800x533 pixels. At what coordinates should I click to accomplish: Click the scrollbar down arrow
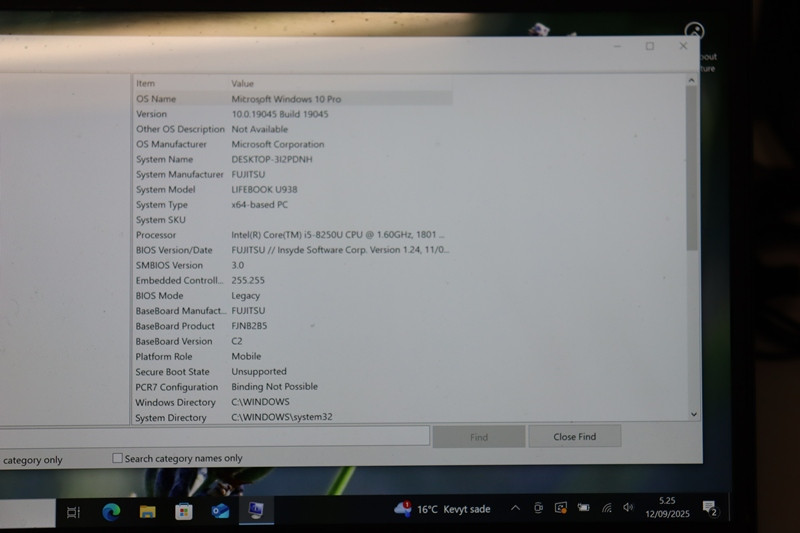click(693, 414)
